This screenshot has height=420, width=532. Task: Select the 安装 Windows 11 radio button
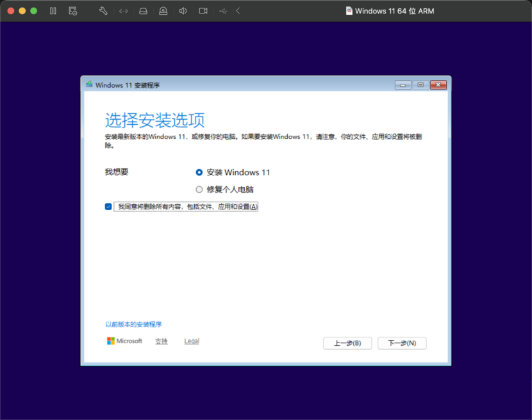199,172
